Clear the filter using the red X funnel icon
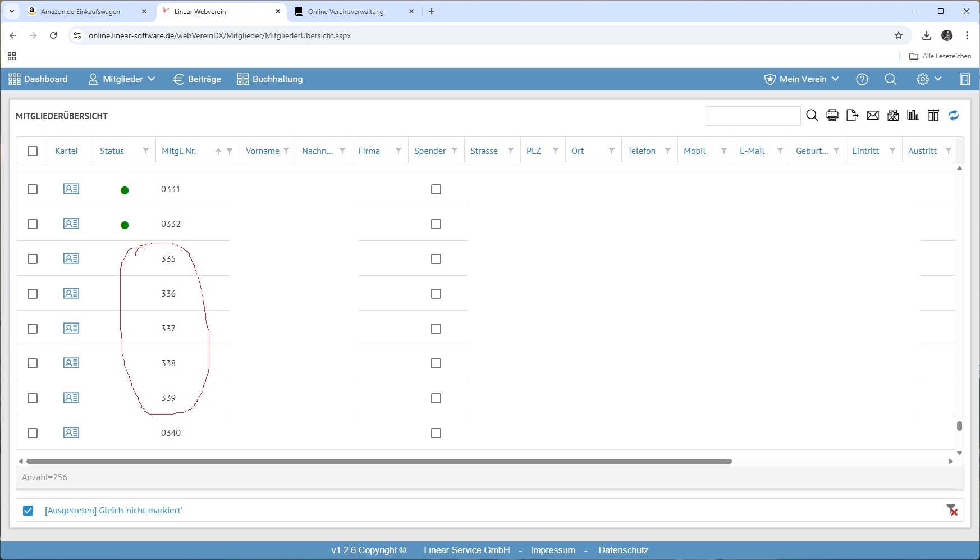980x560 pixels. coord(952,510)
